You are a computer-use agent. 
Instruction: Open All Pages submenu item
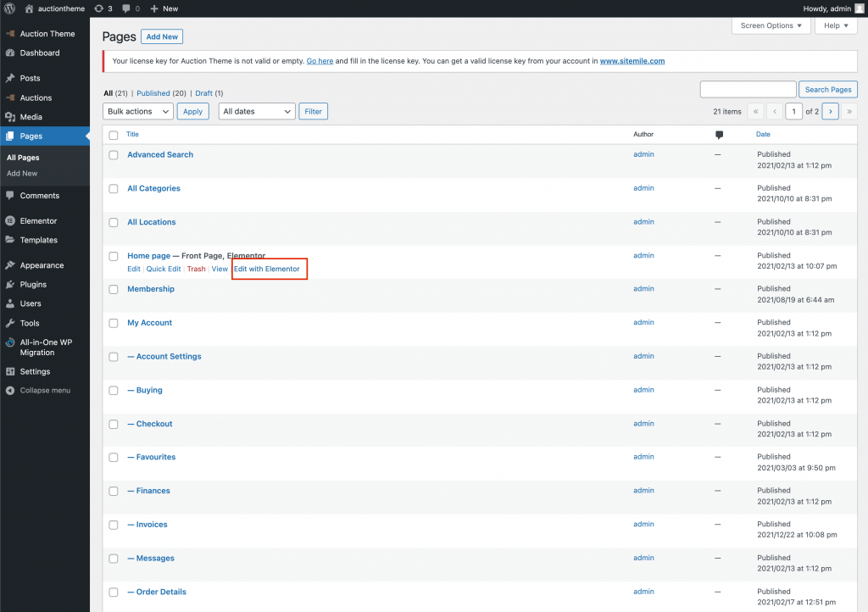coord(23,158)
